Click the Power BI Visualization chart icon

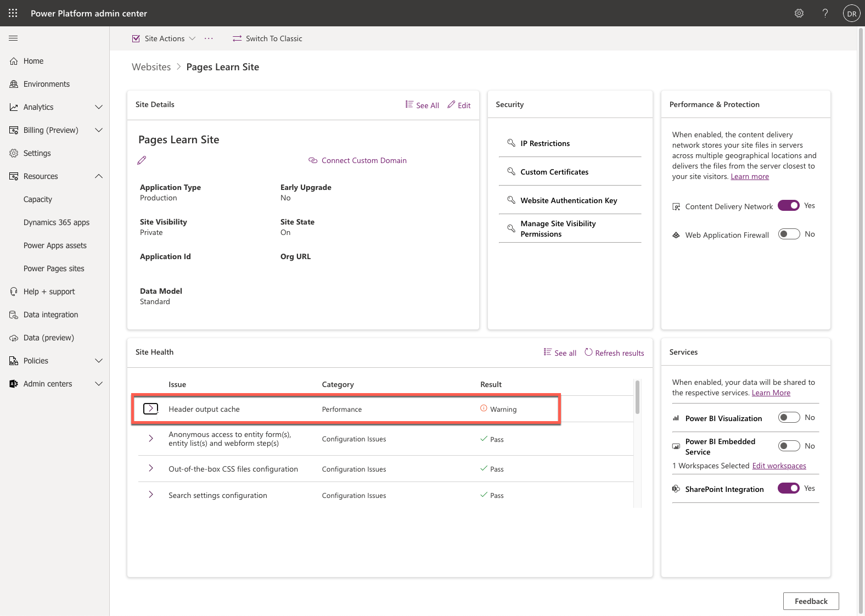point(676,418)
